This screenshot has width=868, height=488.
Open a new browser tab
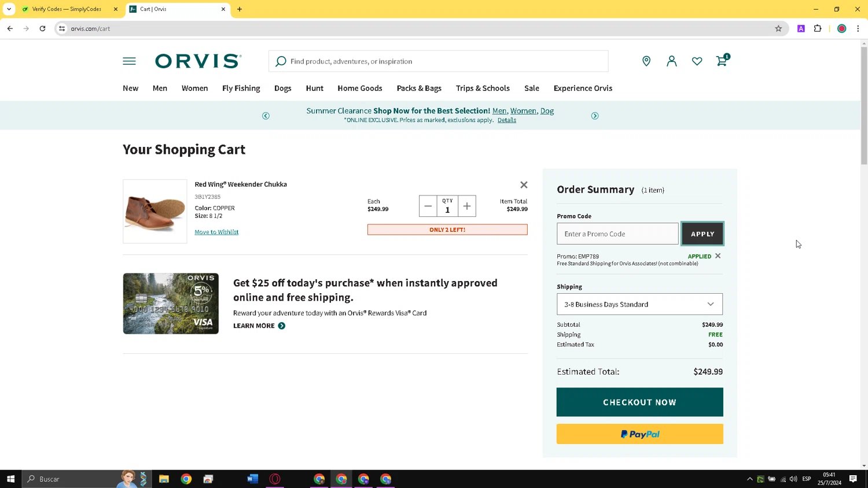tap(240, 9)
